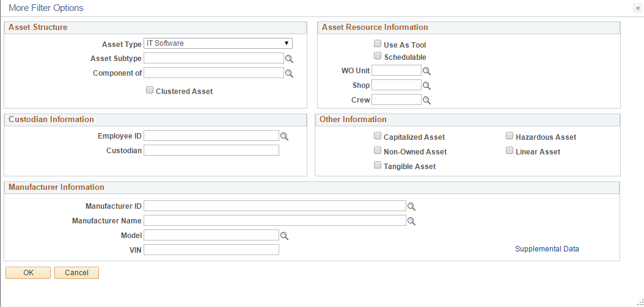Focus the VIN input field
Screen dimensions: 644x307
tap(211, 250)
